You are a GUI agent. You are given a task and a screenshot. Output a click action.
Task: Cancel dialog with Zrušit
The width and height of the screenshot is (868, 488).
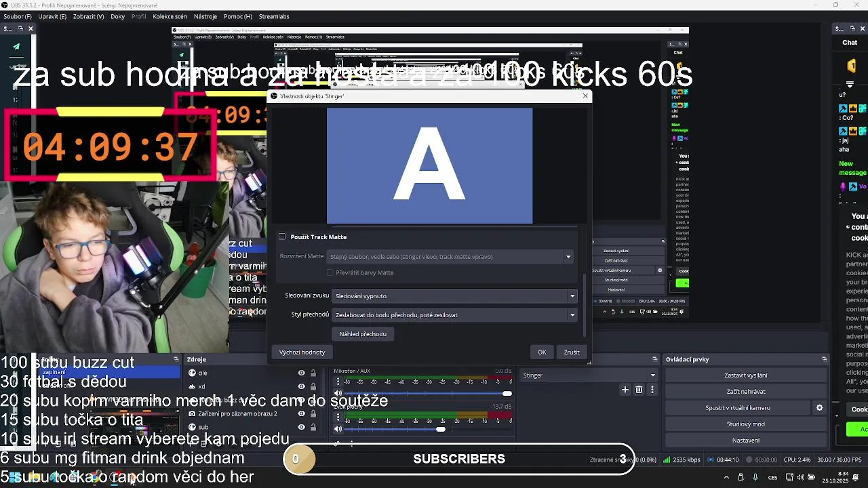pyautogui.click(x=572, y=352)
